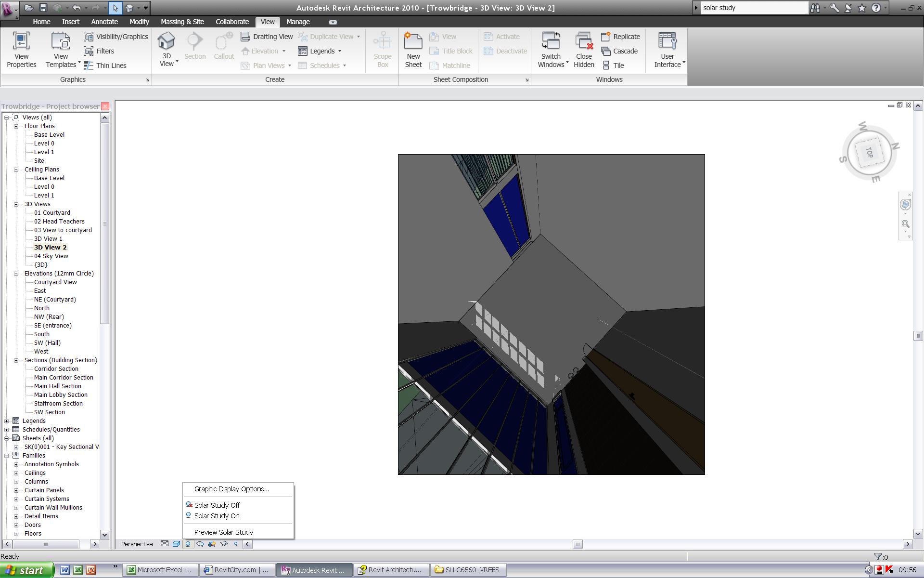The width and height of the screenshot is (924, 578).
Task: Open the Legends ribbon dropdown
Action: coord(340,51)
